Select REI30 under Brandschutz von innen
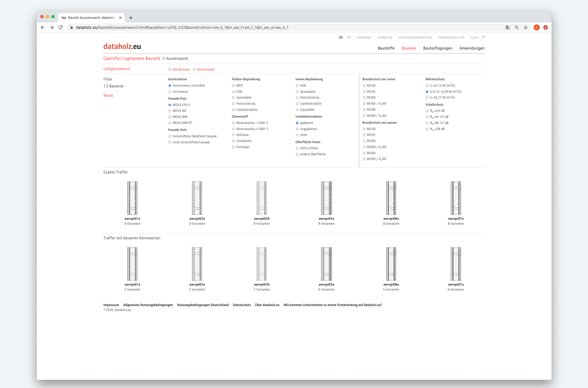Screen dimensions: 588x388 click(x=364, y=86)
